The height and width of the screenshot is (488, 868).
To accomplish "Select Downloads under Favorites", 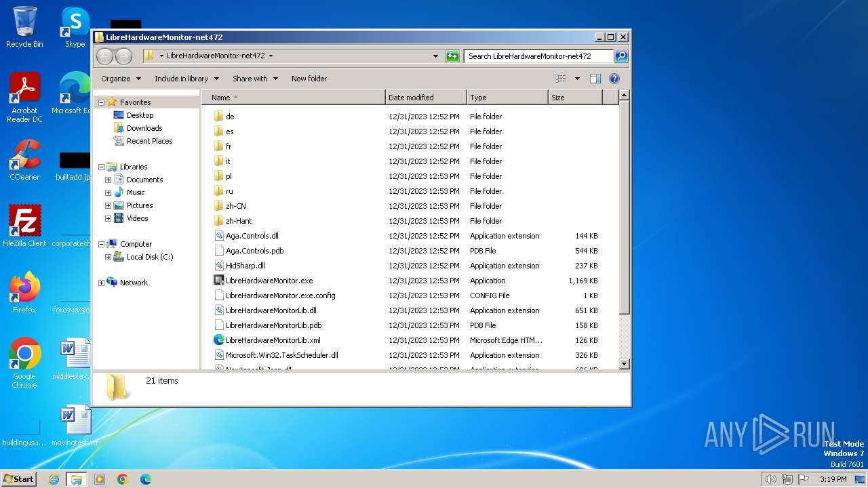I will pyautogui.click(x=144, y=128).
